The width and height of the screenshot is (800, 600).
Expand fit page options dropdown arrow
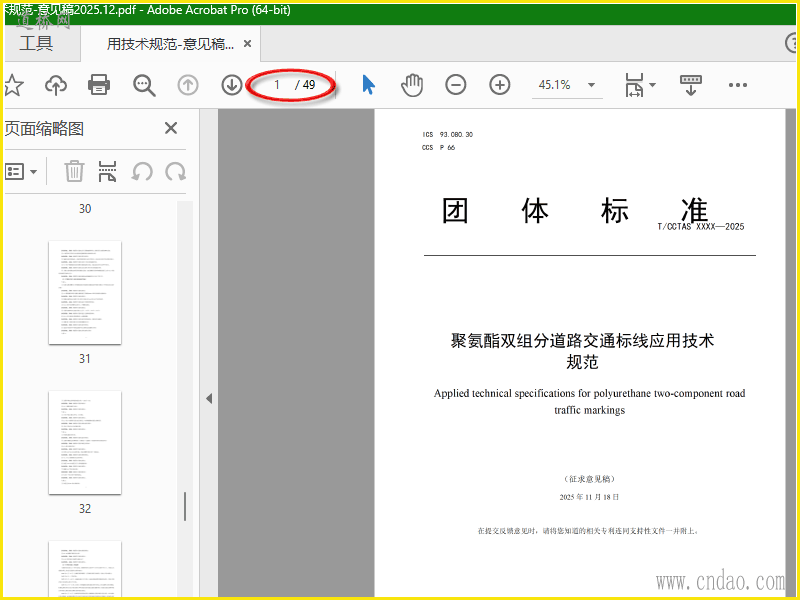click(653, 85)
